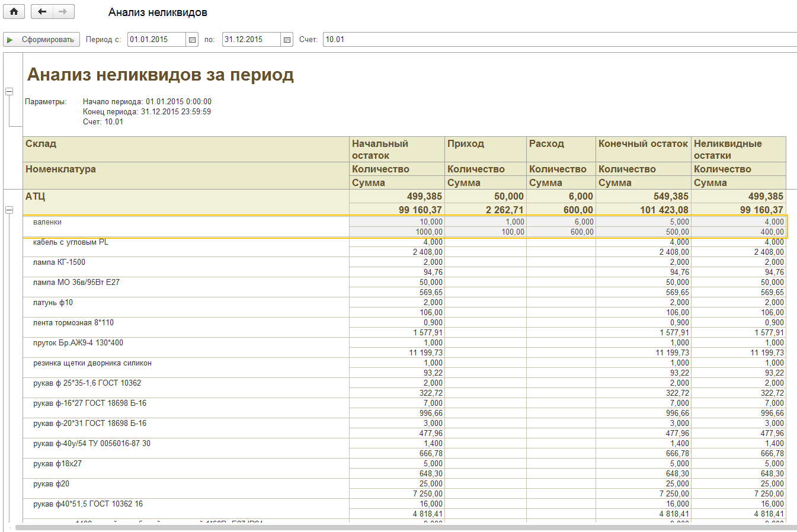Select the рукав ф18х27 row

[x=404, y=469]
